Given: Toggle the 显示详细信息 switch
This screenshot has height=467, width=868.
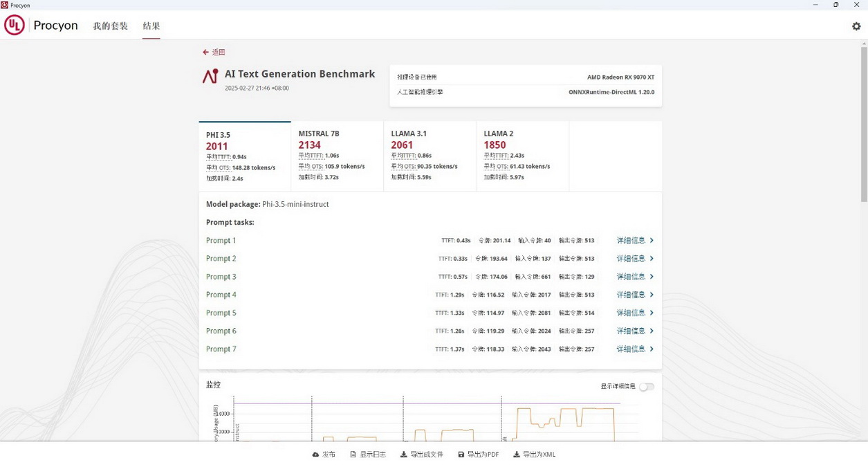Looking at the screenshot, I should 646,387.
